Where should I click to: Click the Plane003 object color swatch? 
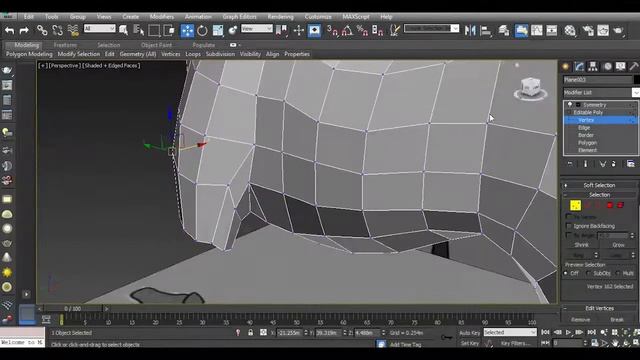click(636, 80)
